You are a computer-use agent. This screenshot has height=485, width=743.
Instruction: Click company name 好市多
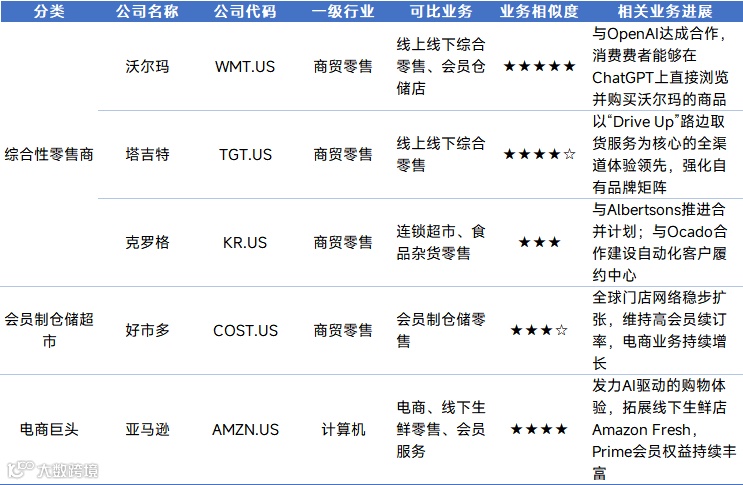pos(147,330)
